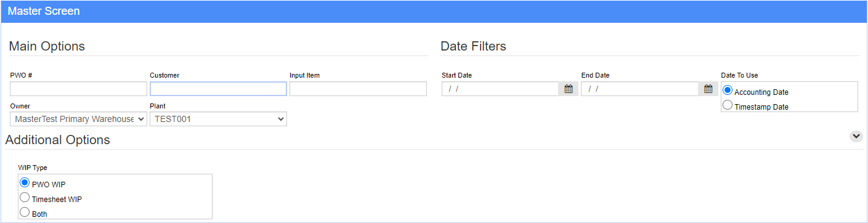Image resolution: width=868 pixels, height=223 pixels.
Task: Click the Main Options heading
Action: [x=47, y=46]
